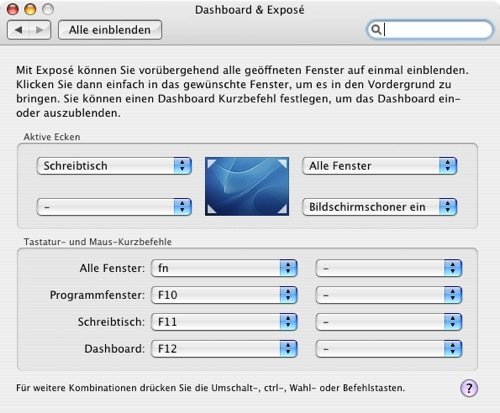The image size is (500, 413).
Task: Open the fn keyboard shortcut dropdown for Alle Fenster
Action: click(x=224, y=268)
